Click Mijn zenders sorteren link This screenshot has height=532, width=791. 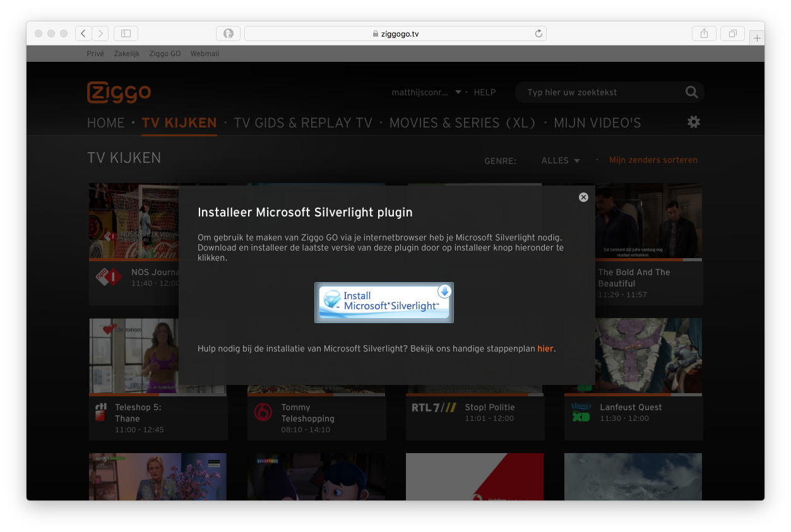pos(653,160)
